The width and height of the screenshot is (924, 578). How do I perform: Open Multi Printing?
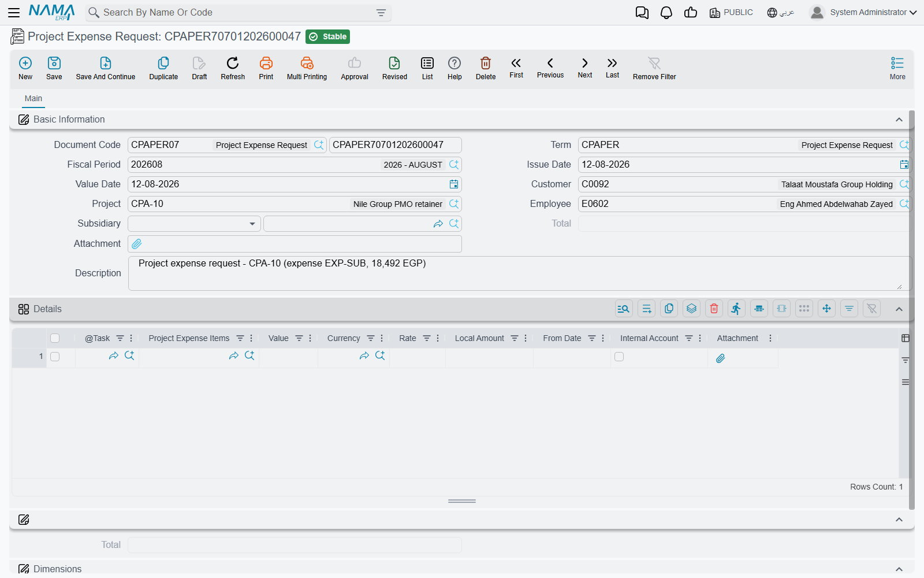click(307, 68)
